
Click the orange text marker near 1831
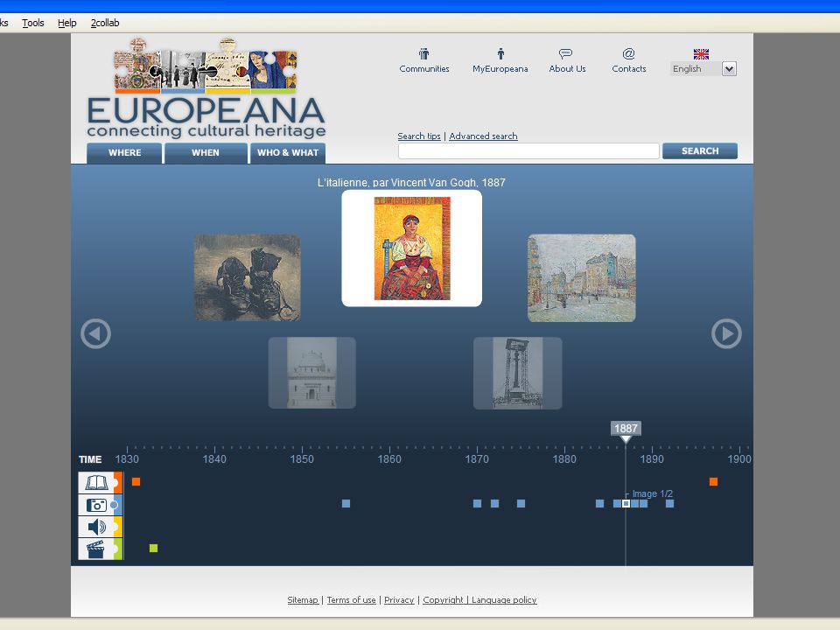[x=136, y=481]
